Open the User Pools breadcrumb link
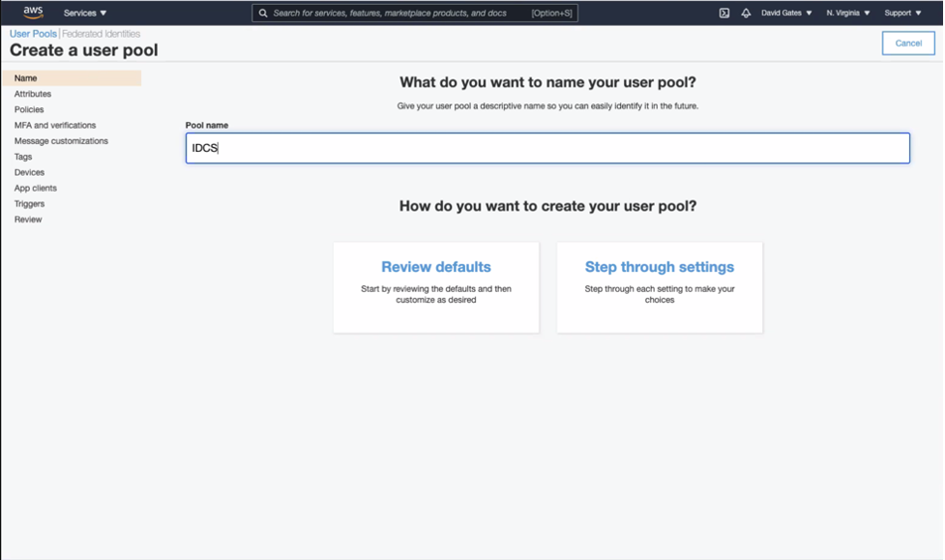 tap(34, 34)
